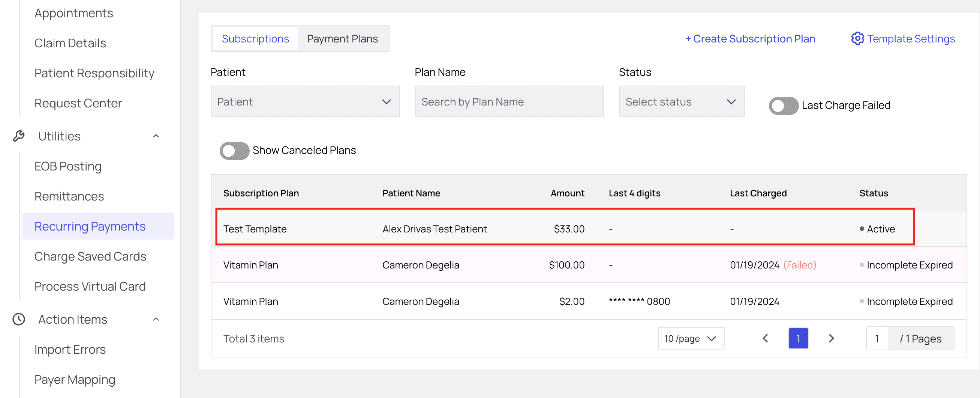Select page 1 pagination button
Image resolution: width=980 pixels, height=398 pixels.
(798, 338)
